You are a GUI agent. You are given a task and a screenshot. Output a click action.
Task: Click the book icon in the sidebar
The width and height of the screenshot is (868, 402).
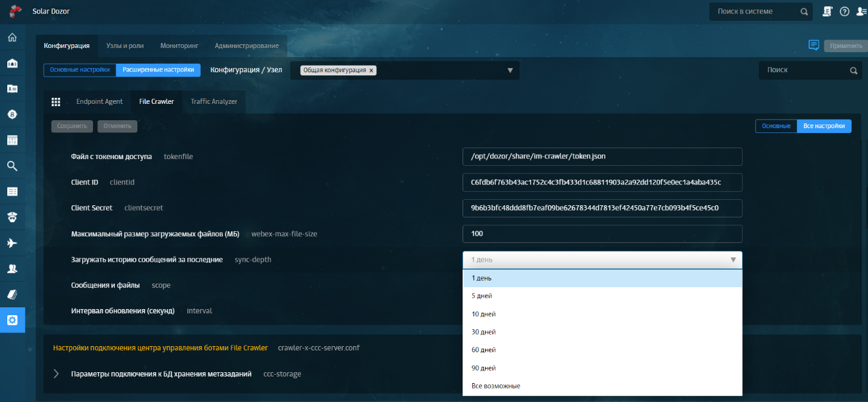[x=12, y=294]
